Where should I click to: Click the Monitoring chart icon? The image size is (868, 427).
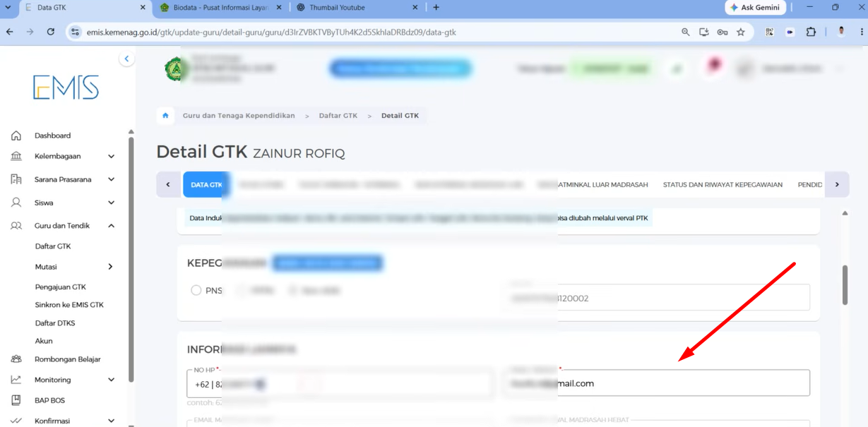[x=16, y=380]
